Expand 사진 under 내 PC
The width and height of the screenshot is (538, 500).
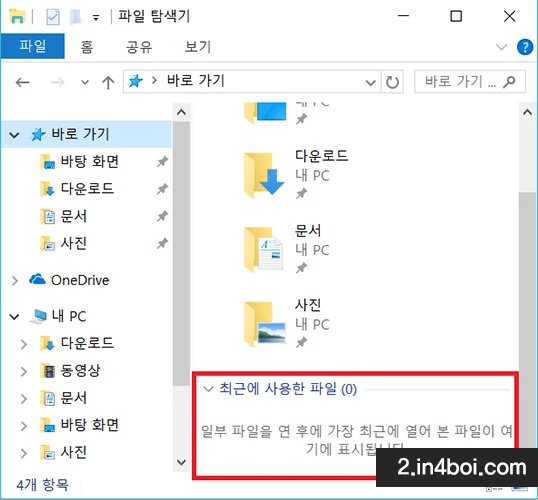pyautogui.click(x=24, y=453)
